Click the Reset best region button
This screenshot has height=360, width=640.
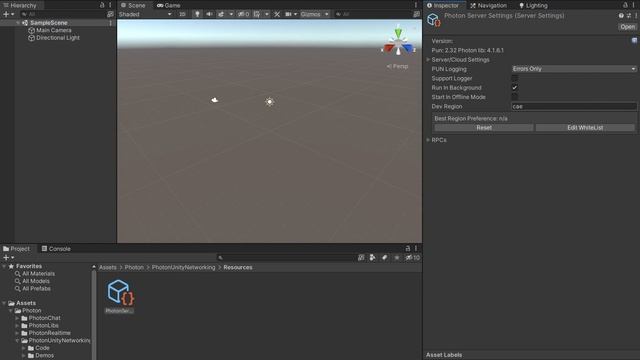coord(484,128)
